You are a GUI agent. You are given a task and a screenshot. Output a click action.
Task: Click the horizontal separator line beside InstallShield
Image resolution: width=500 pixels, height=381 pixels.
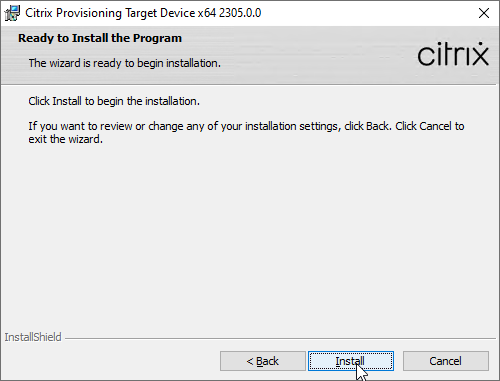280,339
